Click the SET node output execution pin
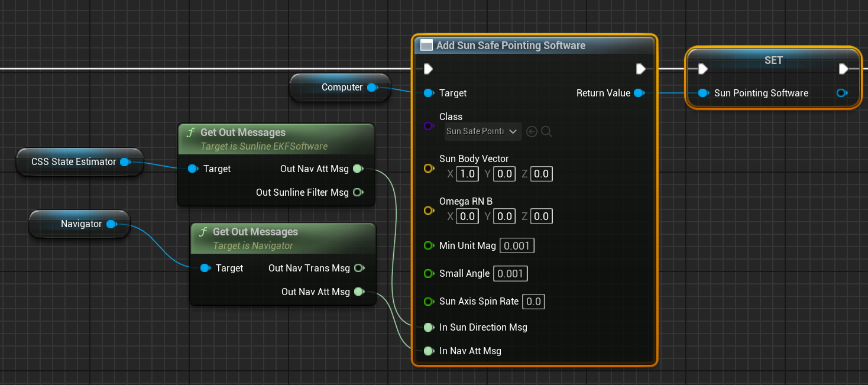Viewport: 868px width, 385px height. [x=843, y=69]
